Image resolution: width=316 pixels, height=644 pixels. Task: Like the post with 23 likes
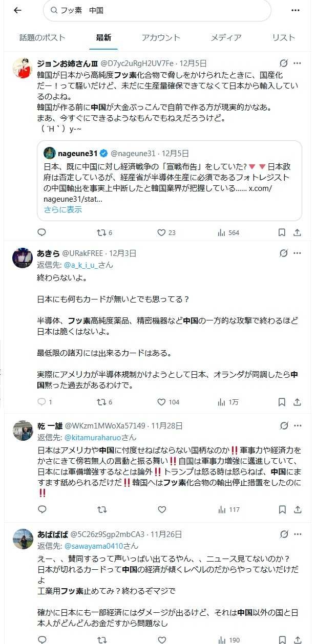coord(161,232)
